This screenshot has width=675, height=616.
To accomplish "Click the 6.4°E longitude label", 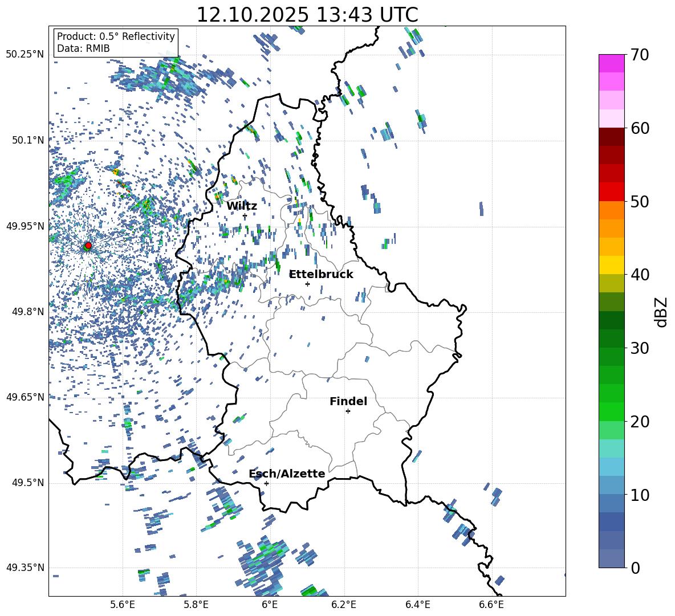I will point(417,605).
